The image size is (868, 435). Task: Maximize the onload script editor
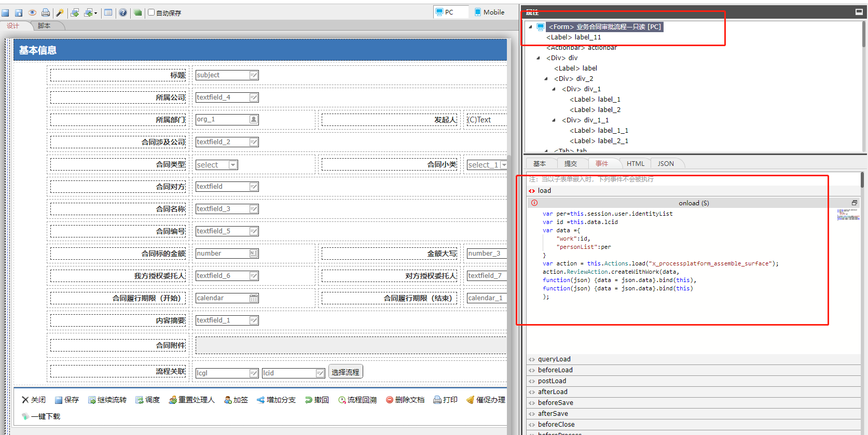tap(854, 203)
